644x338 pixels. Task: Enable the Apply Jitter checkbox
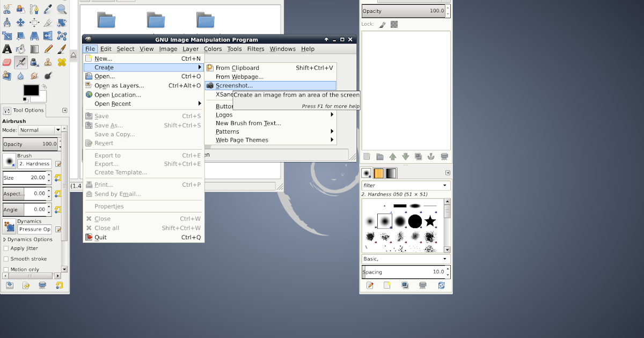6,248
